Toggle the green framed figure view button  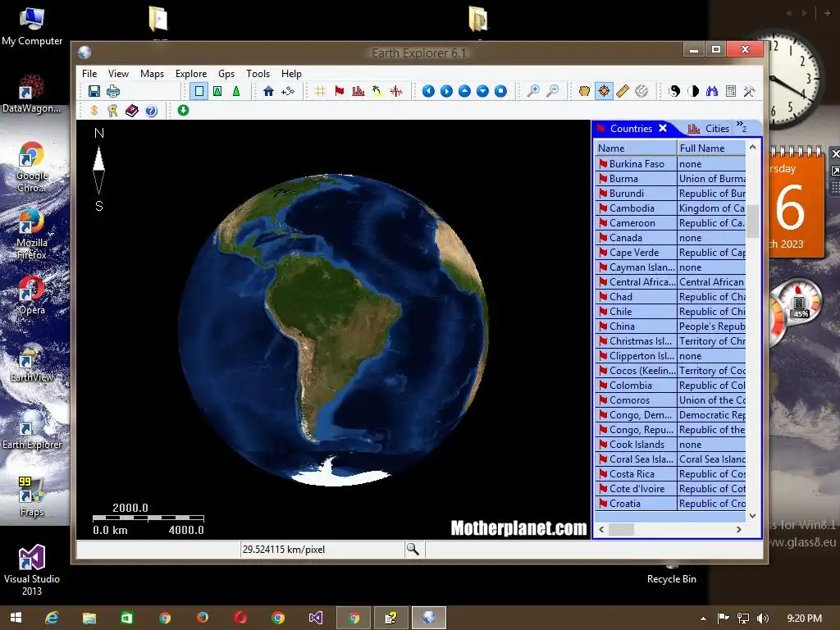pyautogui.click(x=217, y=91)
